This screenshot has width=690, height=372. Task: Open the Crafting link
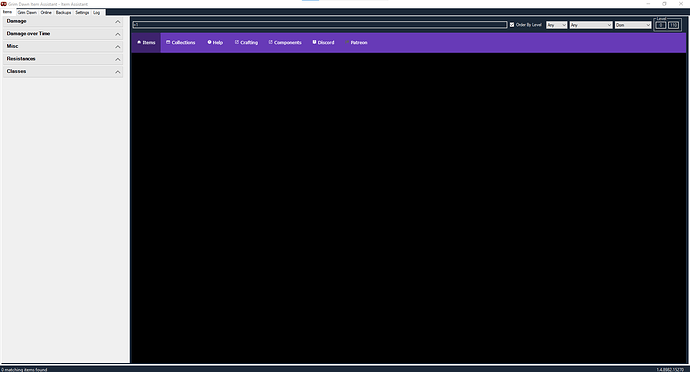click(x=246, y=43)
